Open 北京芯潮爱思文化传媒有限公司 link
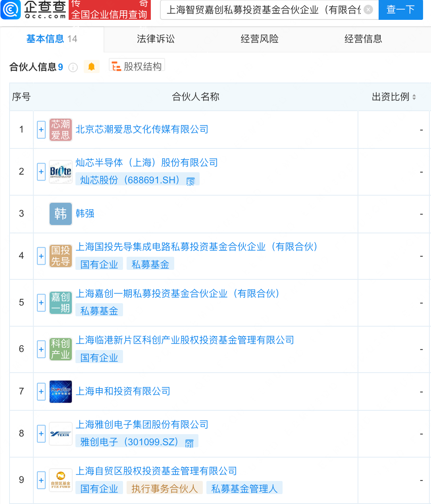Viewport: 431px width, 504px height. point(142,129)
